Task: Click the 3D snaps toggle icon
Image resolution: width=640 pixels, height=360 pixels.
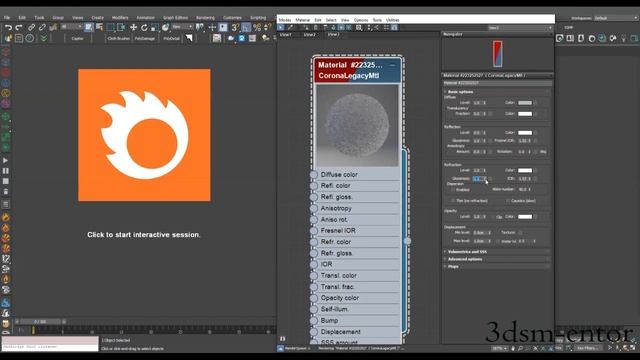Action: pyautogui.click(x=235, y=27)
